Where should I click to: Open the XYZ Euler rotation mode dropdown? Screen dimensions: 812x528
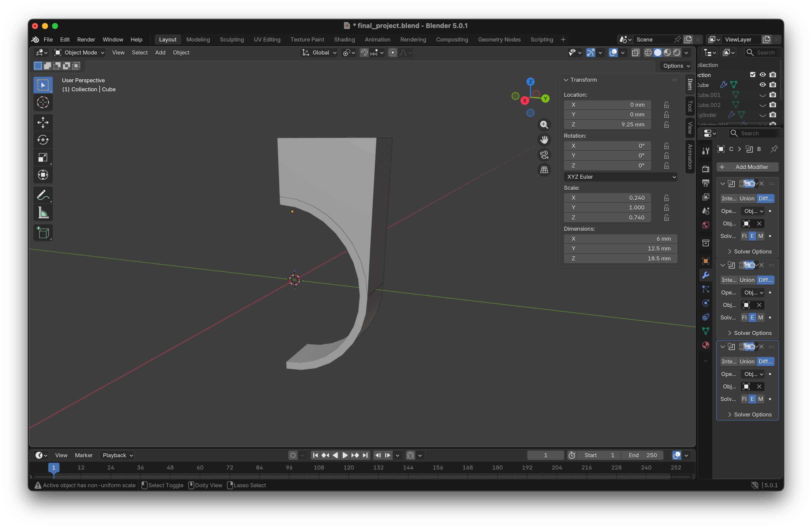(x=620, y=177)
